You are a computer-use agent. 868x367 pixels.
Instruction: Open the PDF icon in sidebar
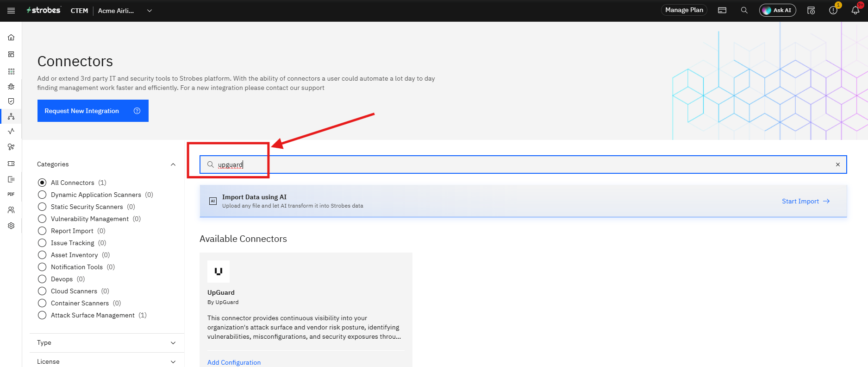[11, 194]
